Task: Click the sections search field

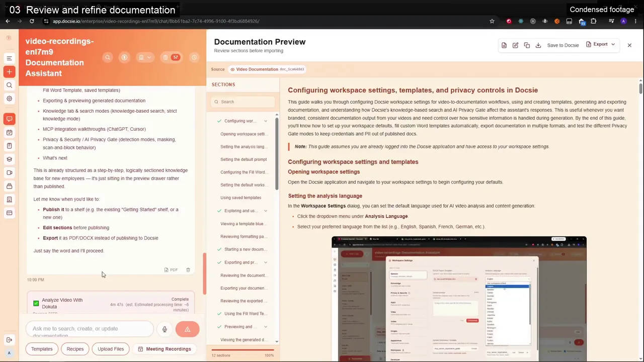Action: 244,102
